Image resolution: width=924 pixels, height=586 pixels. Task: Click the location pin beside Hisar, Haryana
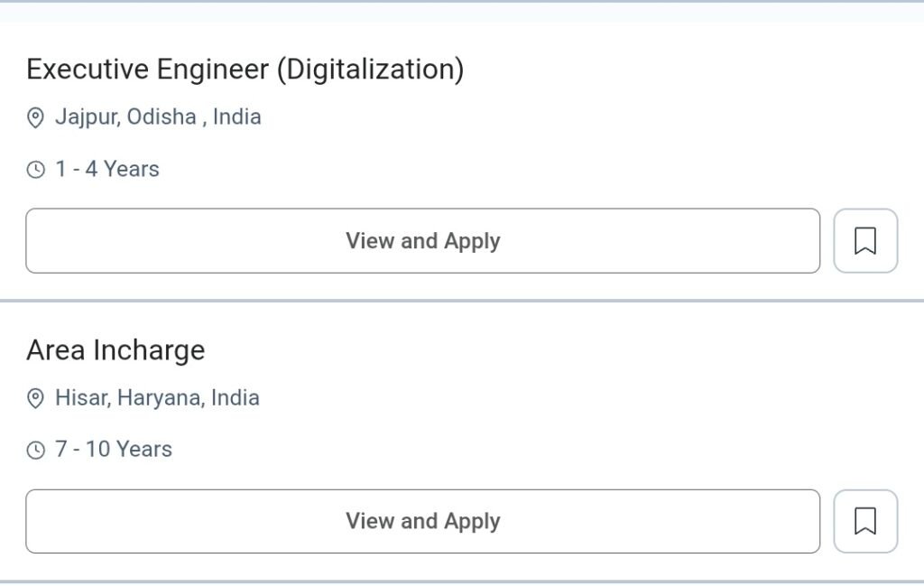coord(36,398)
